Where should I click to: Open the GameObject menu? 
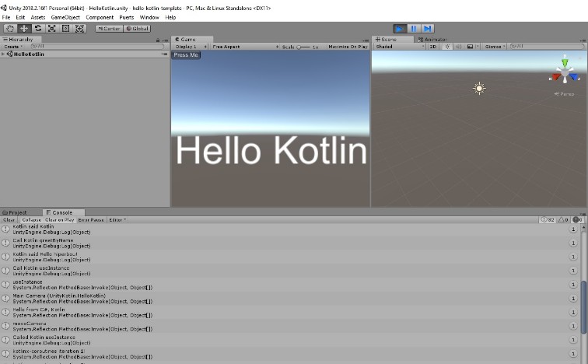coord(65,17)
